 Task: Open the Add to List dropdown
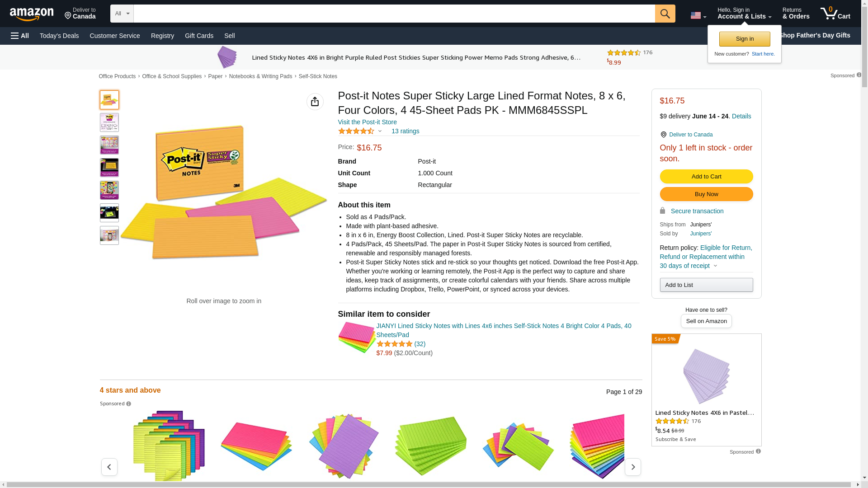pos(706,285)
